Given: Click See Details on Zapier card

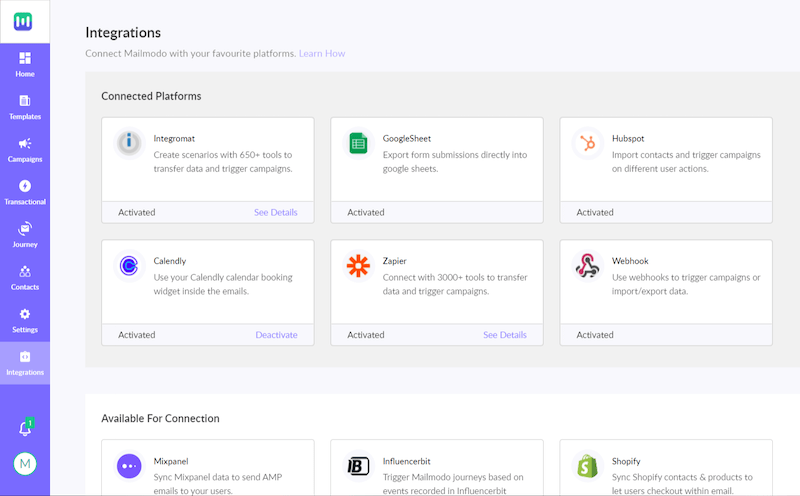Looking at the screenshot, I should [x=504, y=334].
